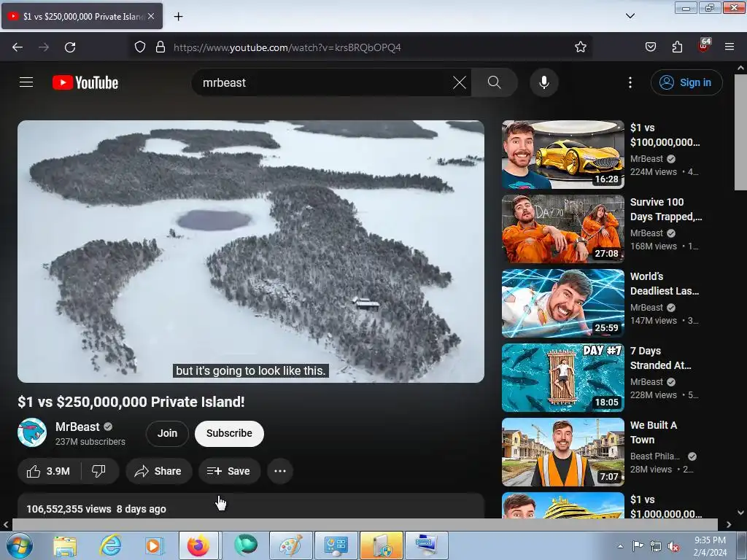This screenshot has height=560, width=747.
Task: Click on the video player
Action: pos(251,251)
